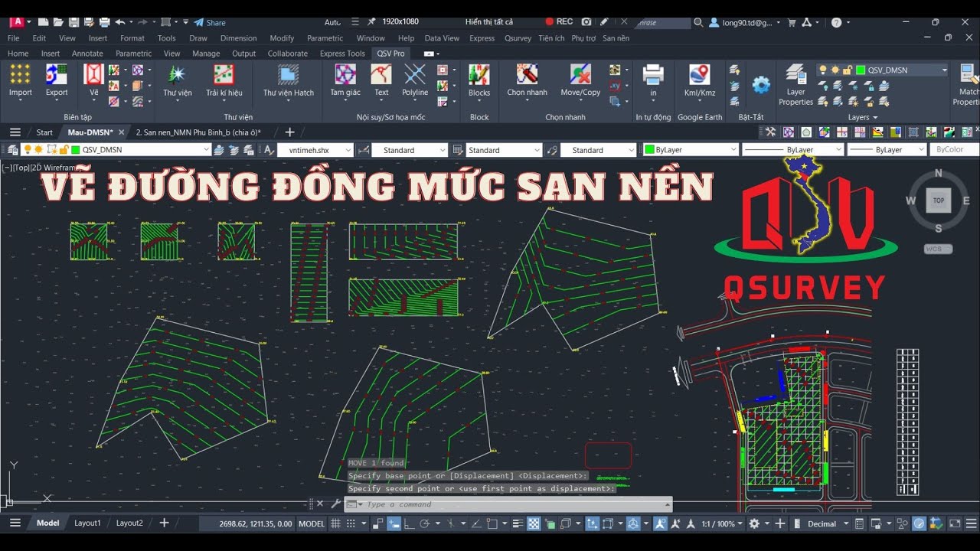The width and height of the screenshot is (980, 551).
Task: Open the blue gear settings in Bật-Tắt
Action: coord(761,85)
